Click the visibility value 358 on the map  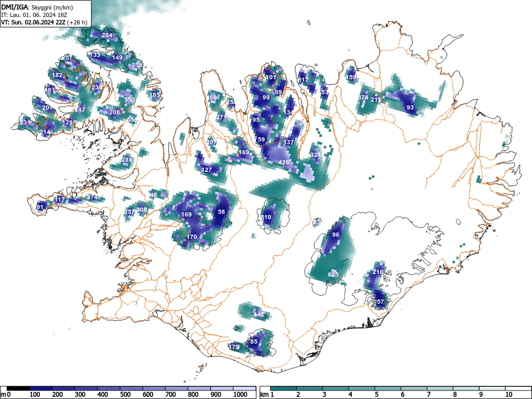137,65
